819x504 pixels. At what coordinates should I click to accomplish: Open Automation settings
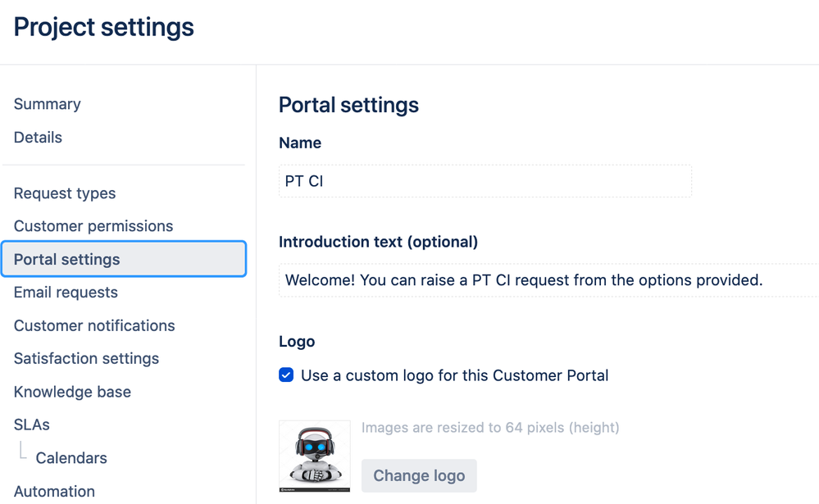[x=54, y=492]
